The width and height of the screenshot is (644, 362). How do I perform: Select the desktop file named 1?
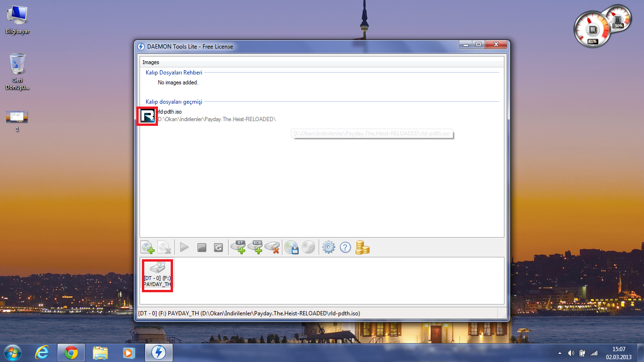(x=17, y=121)
